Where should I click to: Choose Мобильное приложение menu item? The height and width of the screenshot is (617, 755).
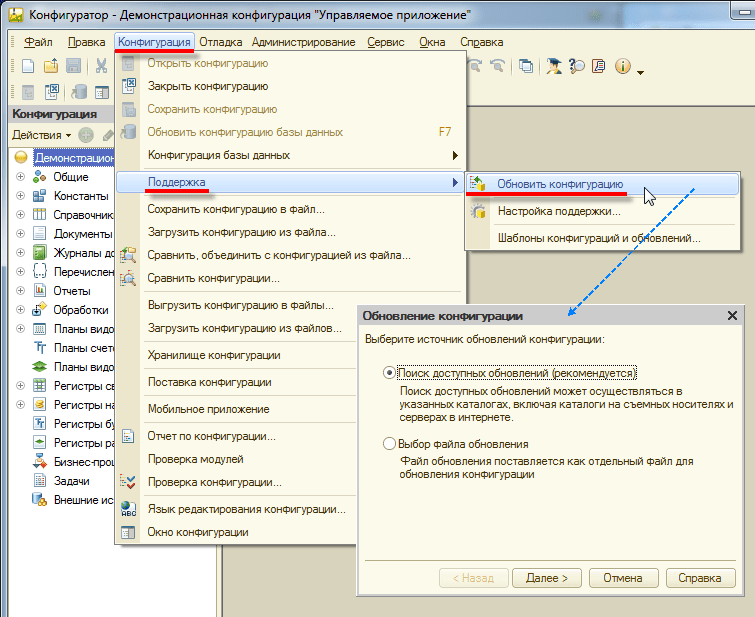click(x=236, y=409)
